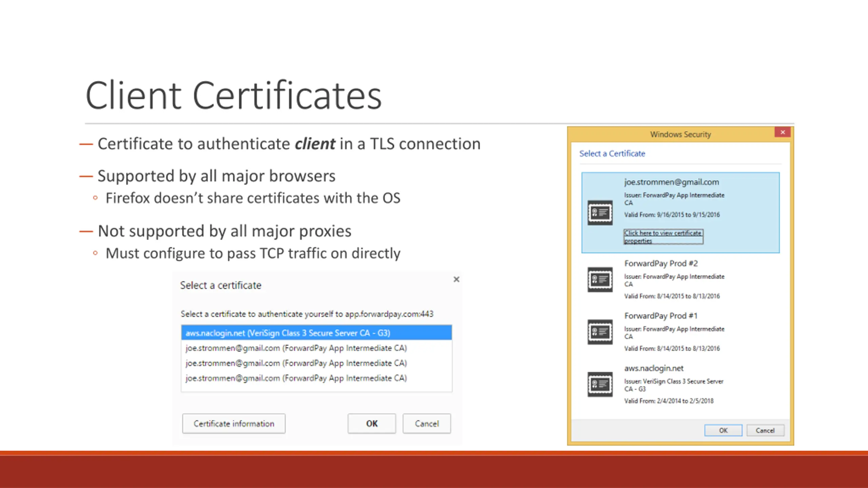Click OK in the browser certificate dialog

click(x=372, y=424)
